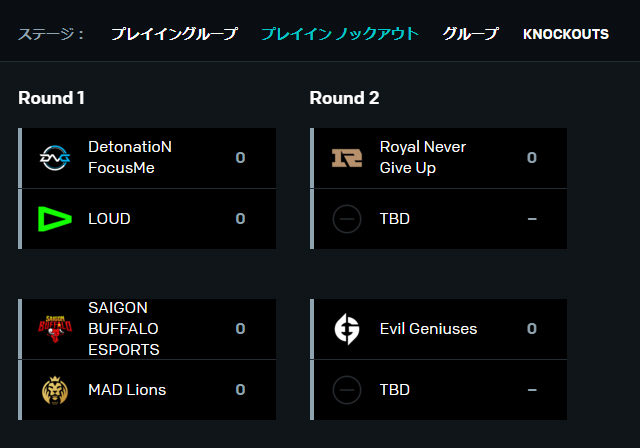Click the MAD Lions lion logo
This screenshot has width=640, height=448.
(55, 390)
